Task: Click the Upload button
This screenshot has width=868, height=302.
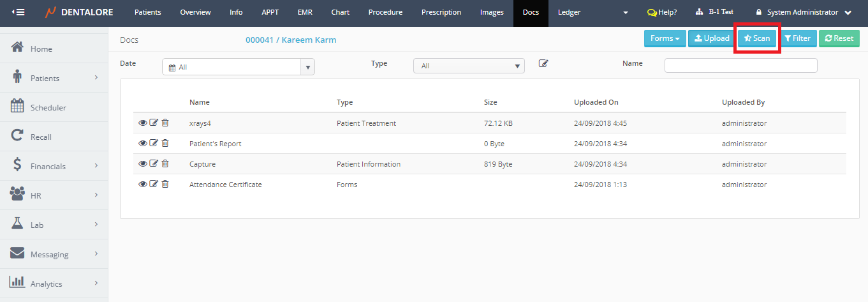Action: (711, 38)
